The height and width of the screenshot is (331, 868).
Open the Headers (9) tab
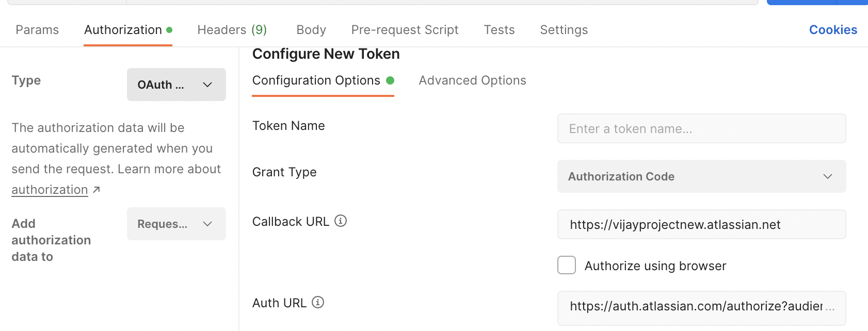[x=232, y=30]
